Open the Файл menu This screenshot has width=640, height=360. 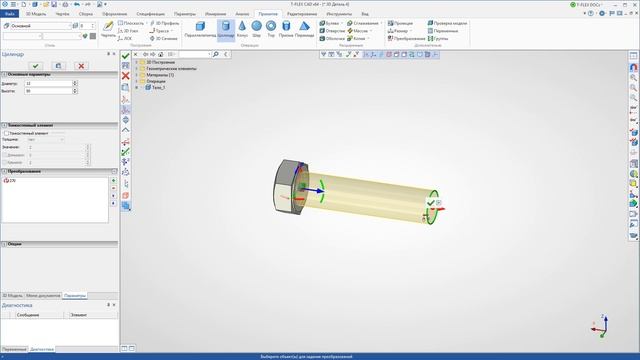click(9, 14)
